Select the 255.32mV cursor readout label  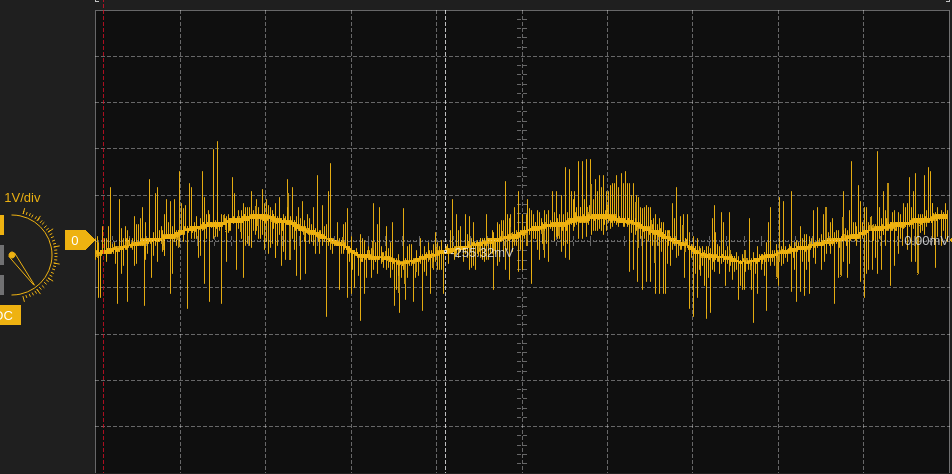click(x=484, y=253)
